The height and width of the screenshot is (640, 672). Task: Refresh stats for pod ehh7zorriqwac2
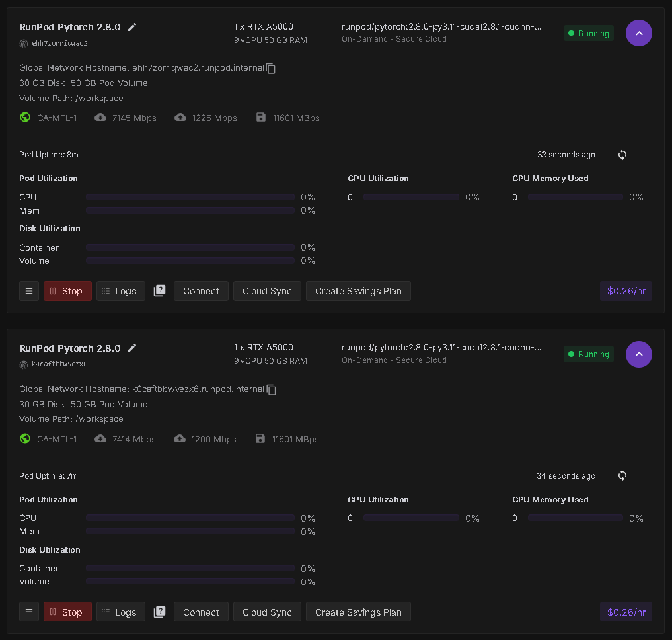622,155
